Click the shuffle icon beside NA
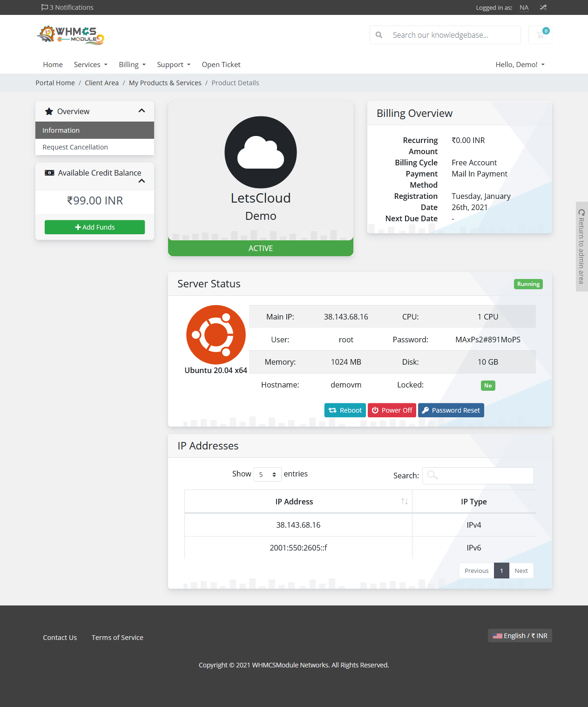Image resolution: width=588 pixels, height=707 pixels. (543, 7)
